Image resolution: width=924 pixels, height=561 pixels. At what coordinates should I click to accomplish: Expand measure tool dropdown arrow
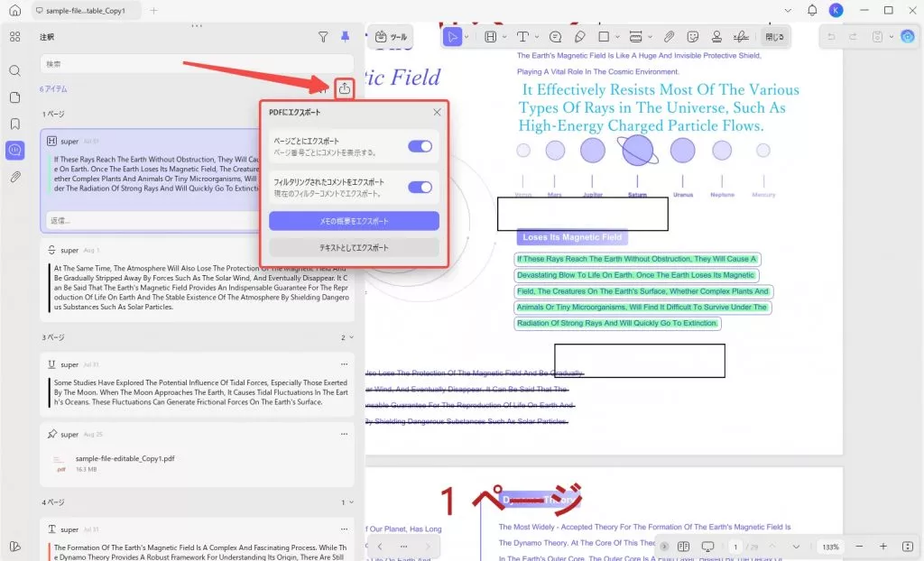[x=650, y=37]
